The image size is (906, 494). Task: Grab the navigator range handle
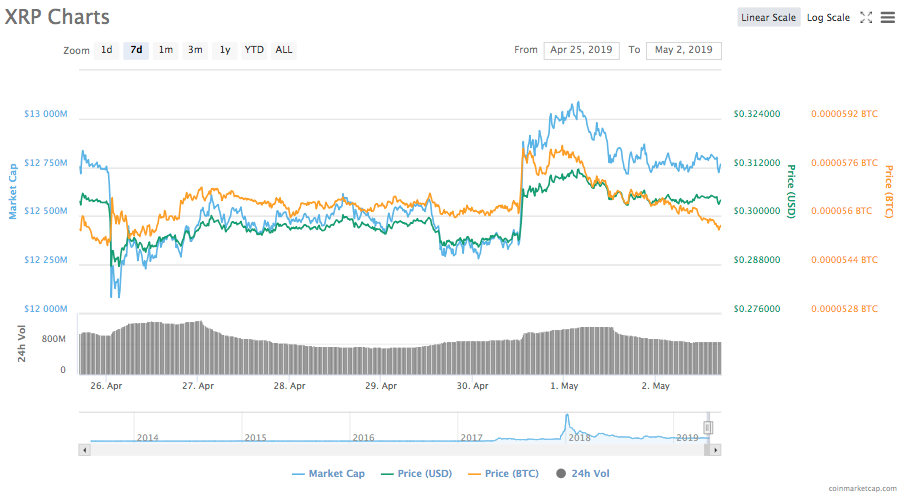pyautogui.click(x=708, y=428)
